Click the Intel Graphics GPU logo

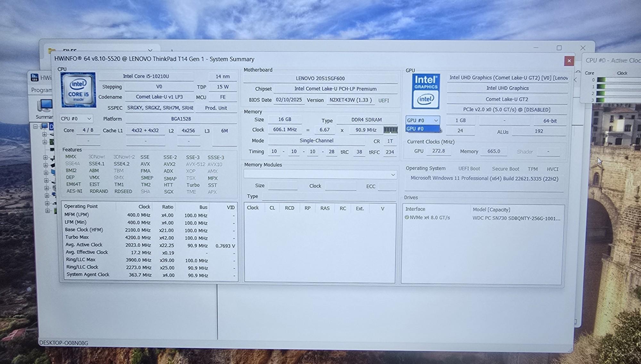[x=426, y=92]
